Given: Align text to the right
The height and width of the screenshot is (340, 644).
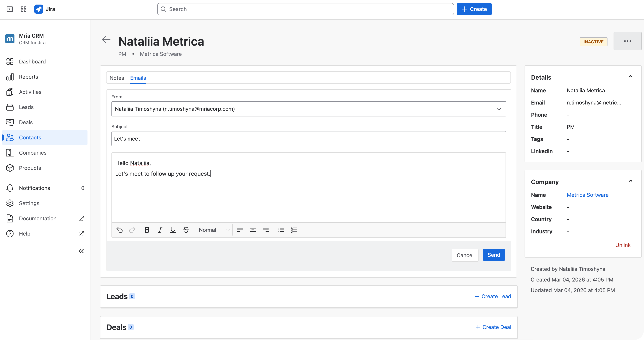Looking at the screenshot, I should pos(266,230).
